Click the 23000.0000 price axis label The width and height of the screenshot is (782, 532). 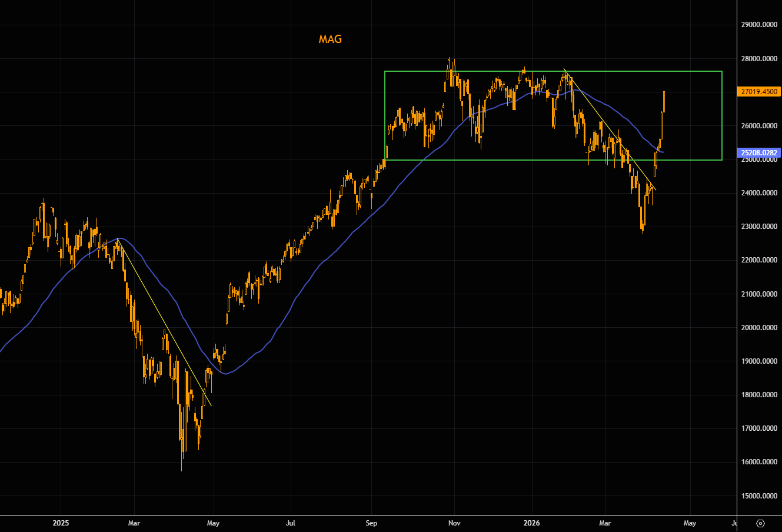click(758, 227)
